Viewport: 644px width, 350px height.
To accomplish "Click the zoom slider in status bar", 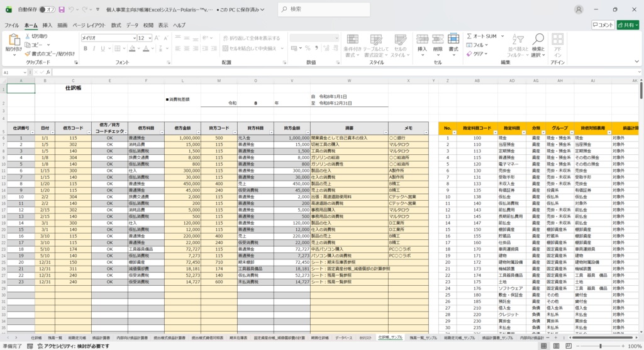I will [x=600, y=346].
